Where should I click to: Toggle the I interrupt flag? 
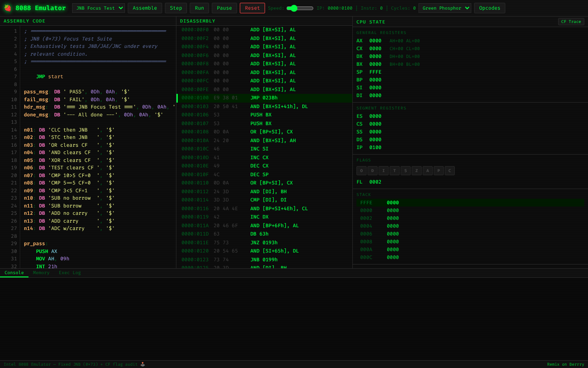(x=384, y=171)
